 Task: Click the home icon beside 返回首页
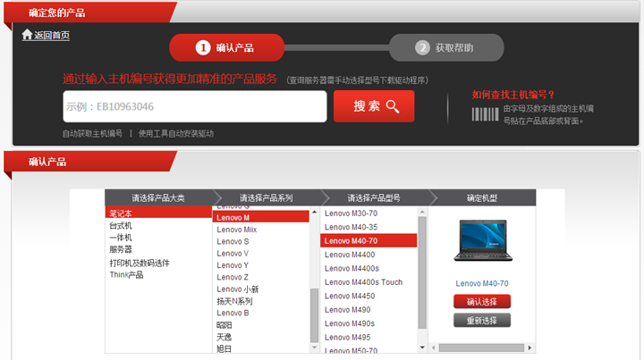(27, 35)
